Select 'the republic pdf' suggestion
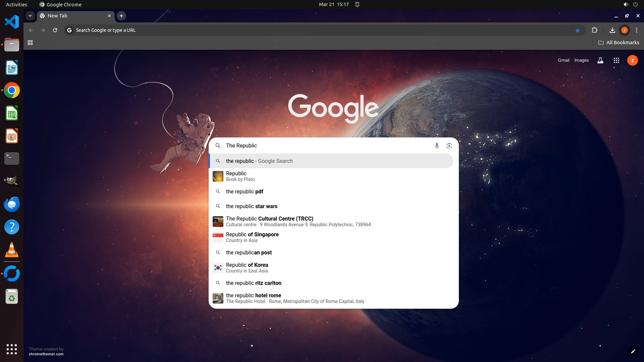The height and width of the screenshot is (362, 644). (245, 191)
